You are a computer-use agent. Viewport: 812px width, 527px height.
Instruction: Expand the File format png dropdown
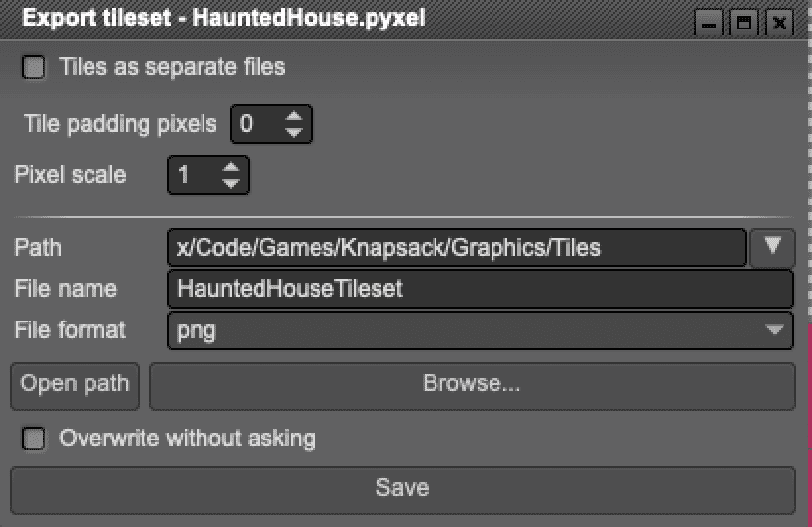point(480,330)
